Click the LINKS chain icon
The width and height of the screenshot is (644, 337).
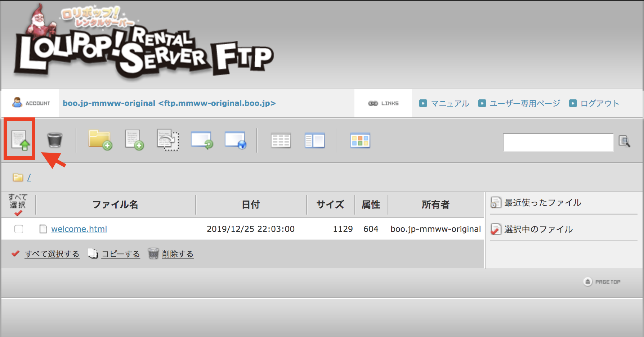point(373,103)
